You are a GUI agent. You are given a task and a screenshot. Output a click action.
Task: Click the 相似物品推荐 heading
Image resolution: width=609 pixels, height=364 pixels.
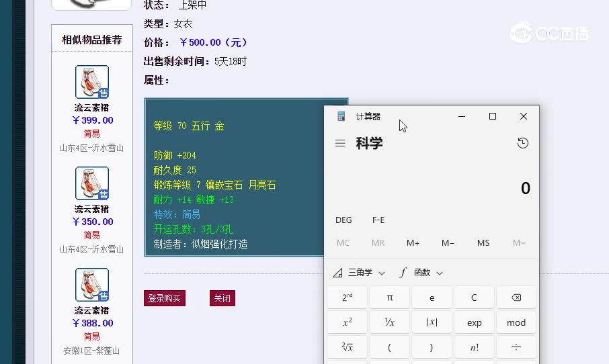click(91, 40)
